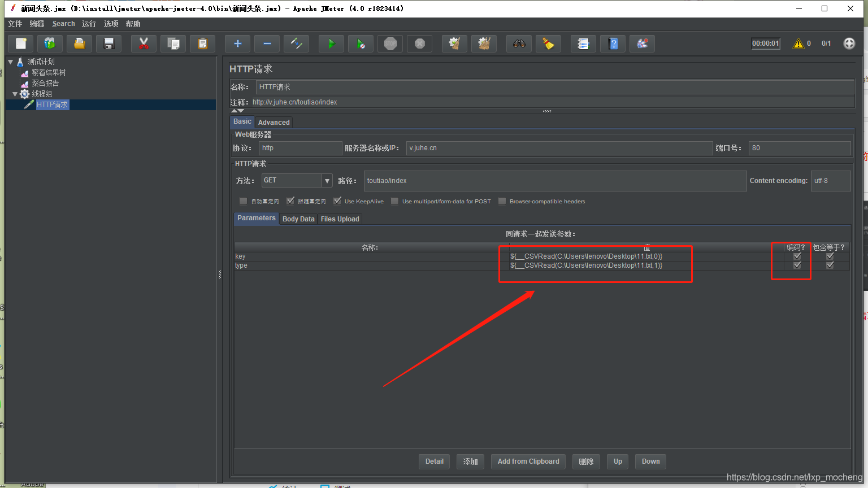Click the Shutdown test icon
The width and height of the screenshot is (868, 488).
[419, 43]
